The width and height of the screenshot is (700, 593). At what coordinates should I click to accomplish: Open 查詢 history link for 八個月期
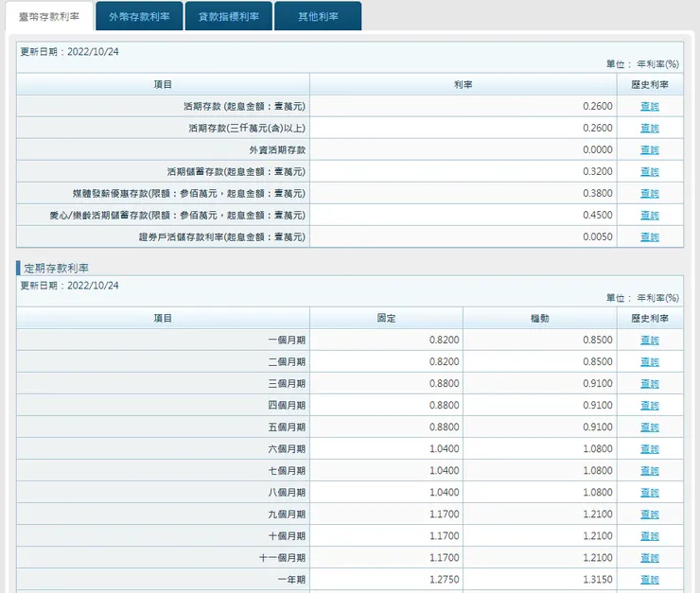click(x=650, y=493)
